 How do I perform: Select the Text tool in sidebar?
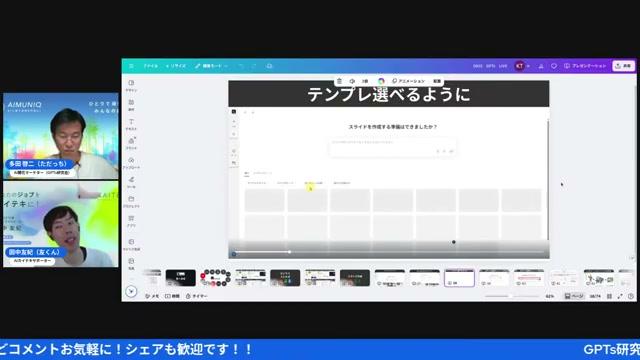point(131,124)
